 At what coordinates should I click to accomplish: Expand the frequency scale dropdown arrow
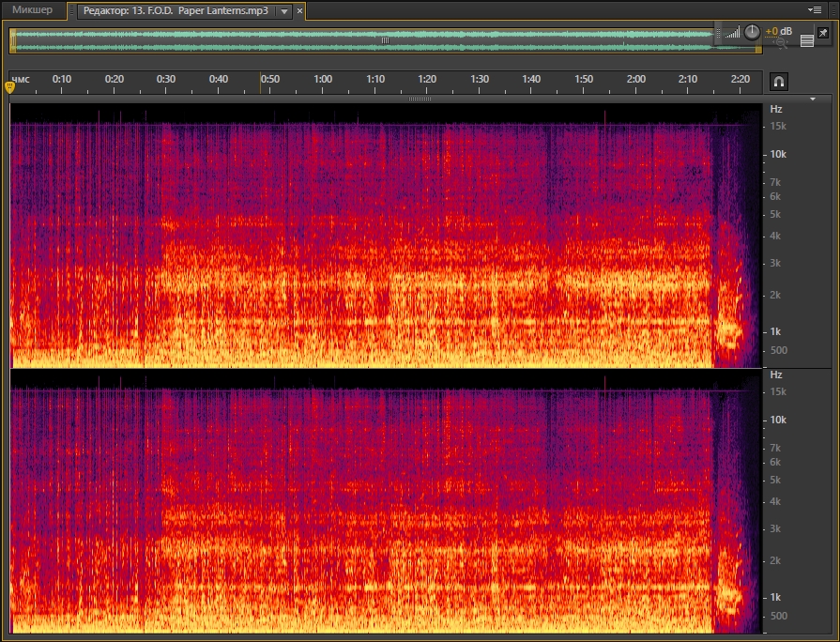point(814,98)
